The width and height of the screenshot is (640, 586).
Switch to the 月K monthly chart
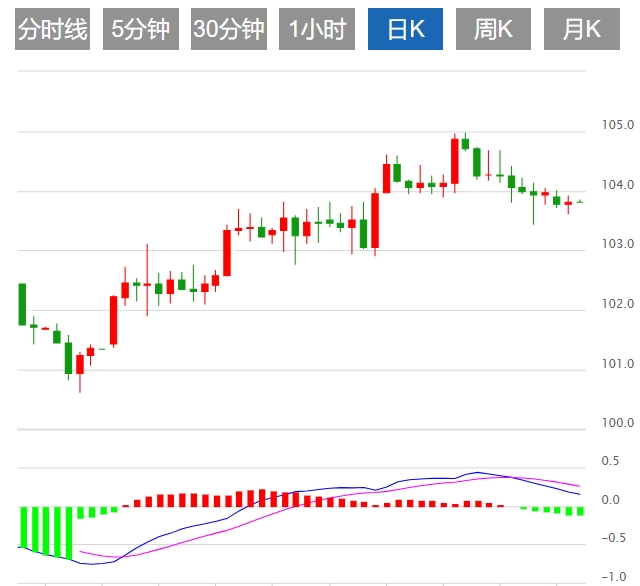click(582, 29)
